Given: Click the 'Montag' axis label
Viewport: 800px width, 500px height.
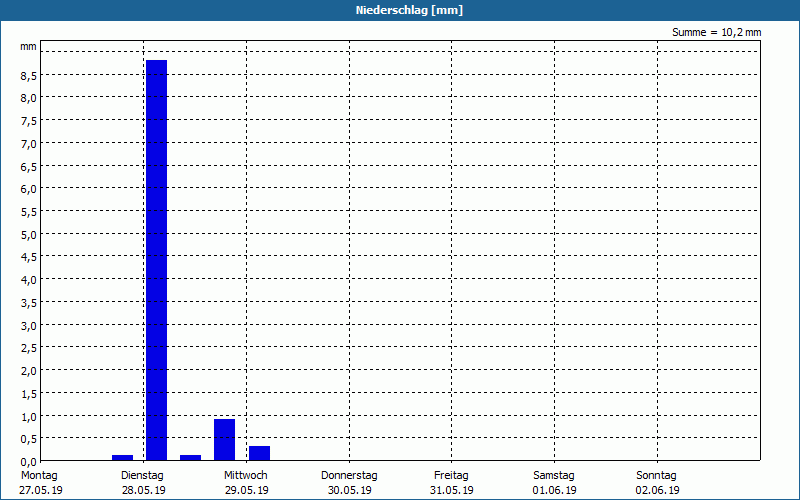Looking at the screenshot, I should tap(39, 476).
